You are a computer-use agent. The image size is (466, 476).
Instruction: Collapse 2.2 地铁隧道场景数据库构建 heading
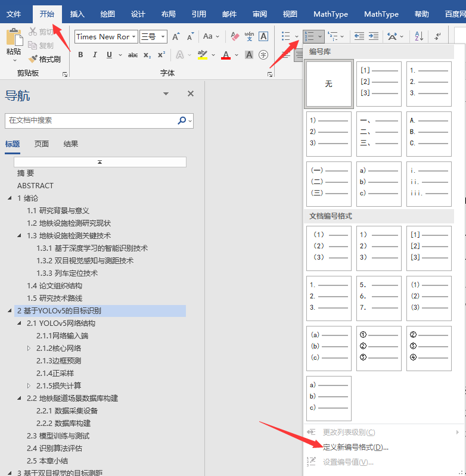pos(20,398)
